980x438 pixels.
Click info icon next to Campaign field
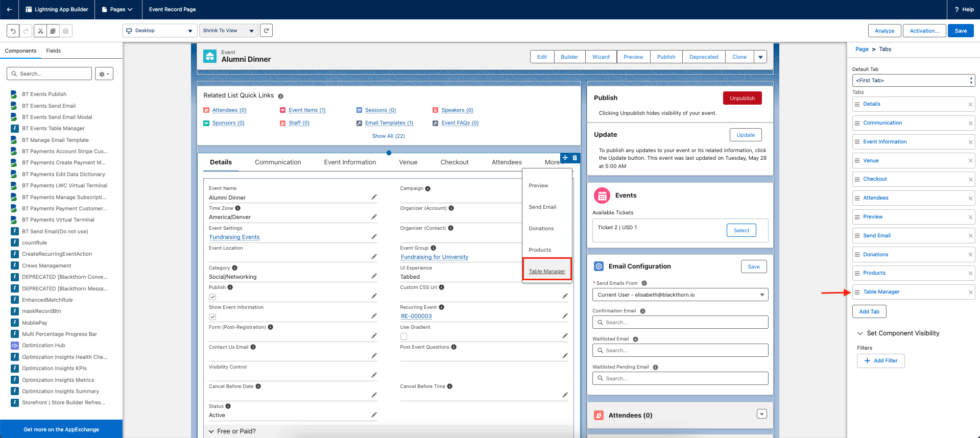pos(428,189)
